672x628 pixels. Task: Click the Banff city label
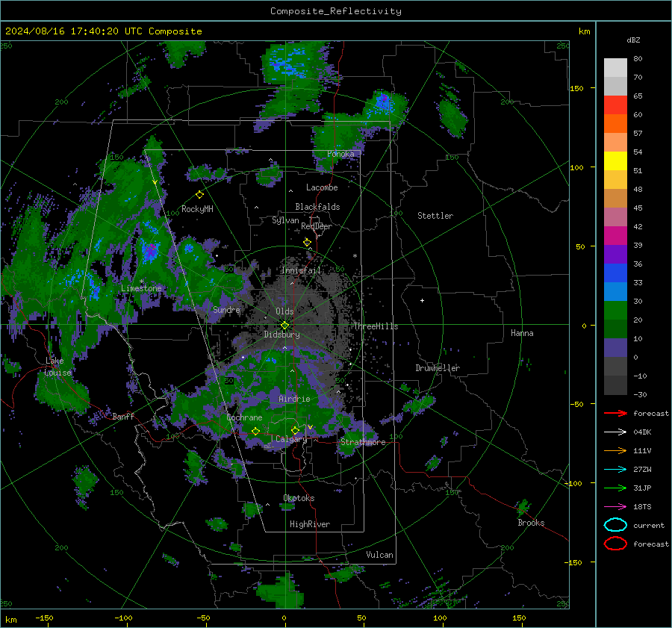coord(123,416)
